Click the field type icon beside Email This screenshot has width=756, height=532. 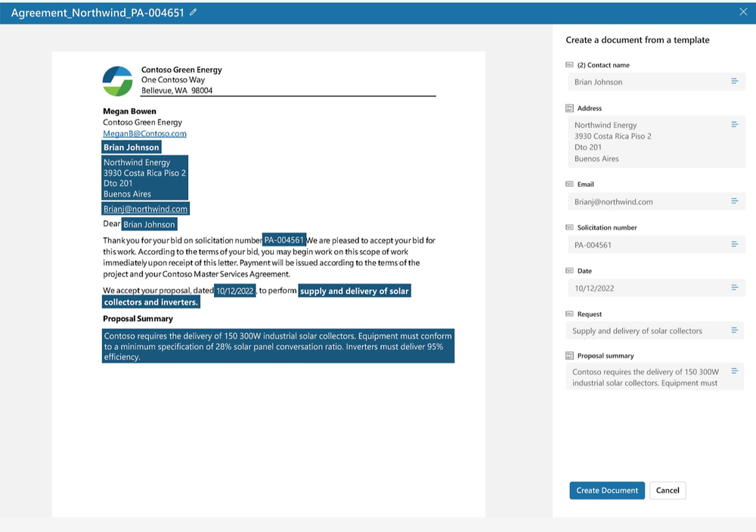[569, 184]
